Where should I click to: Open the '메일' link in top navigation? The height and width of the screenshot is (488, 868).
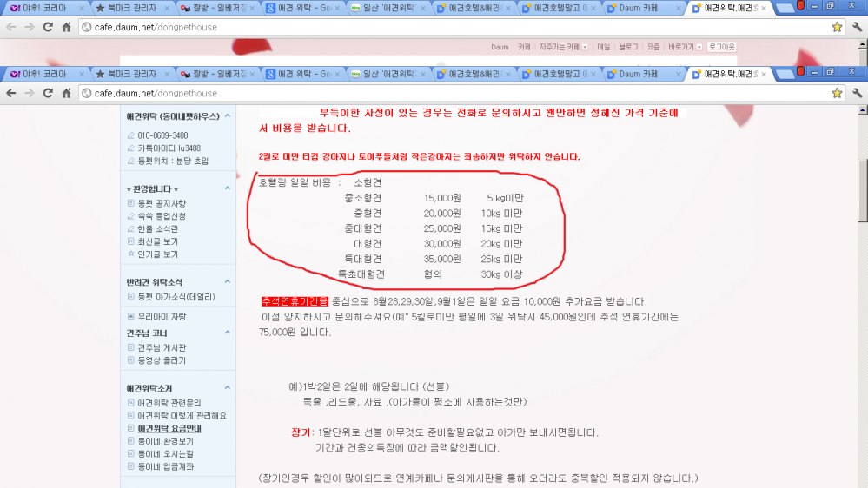point(603,47)
